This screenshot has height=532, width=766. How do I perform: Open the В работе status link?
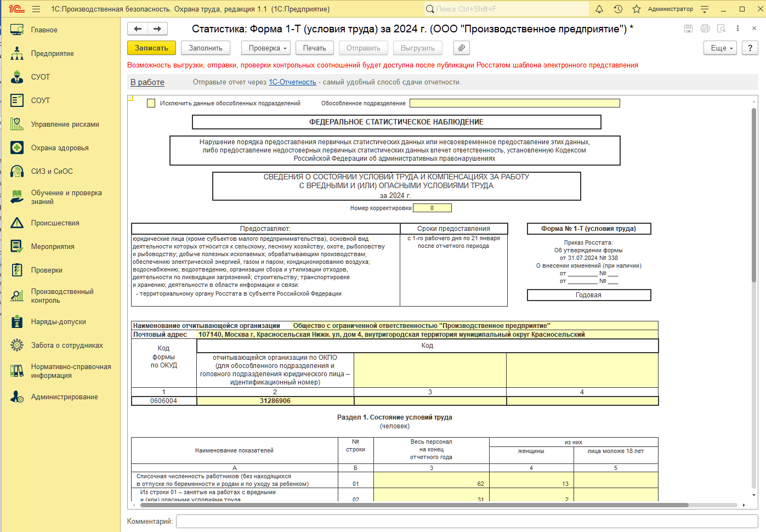(147, 82)
